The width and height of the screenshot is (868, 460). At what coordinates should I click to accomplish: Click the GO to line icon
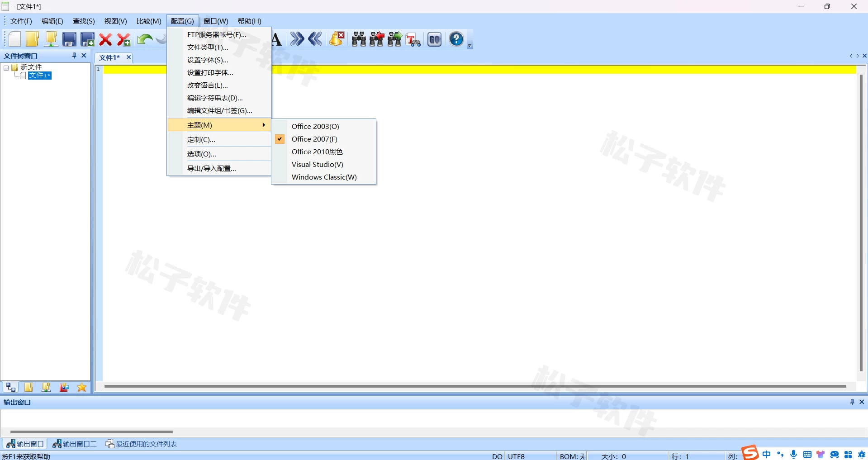tap(435, 39)
